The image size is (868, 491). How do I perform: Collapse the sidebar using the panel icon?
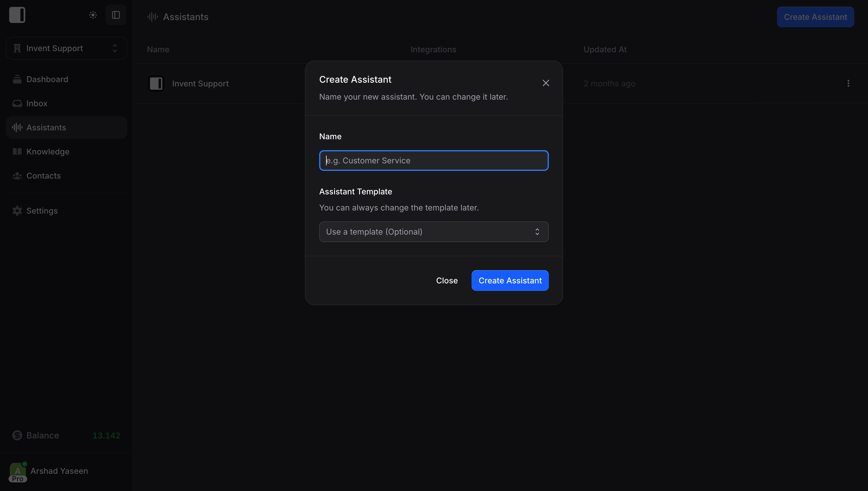(x=116, y=15)
